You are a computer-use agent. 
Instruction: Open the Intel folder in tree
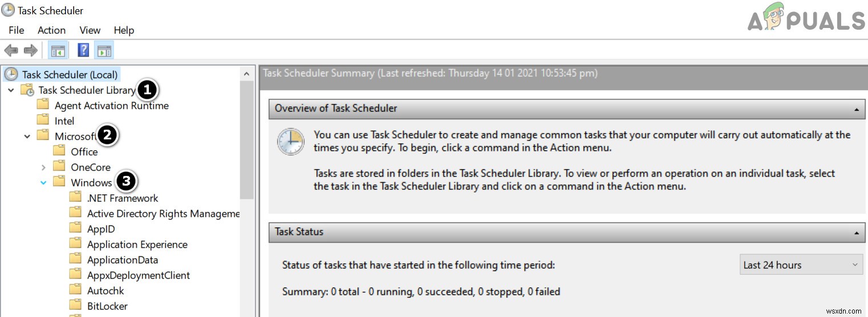[64, 121]
